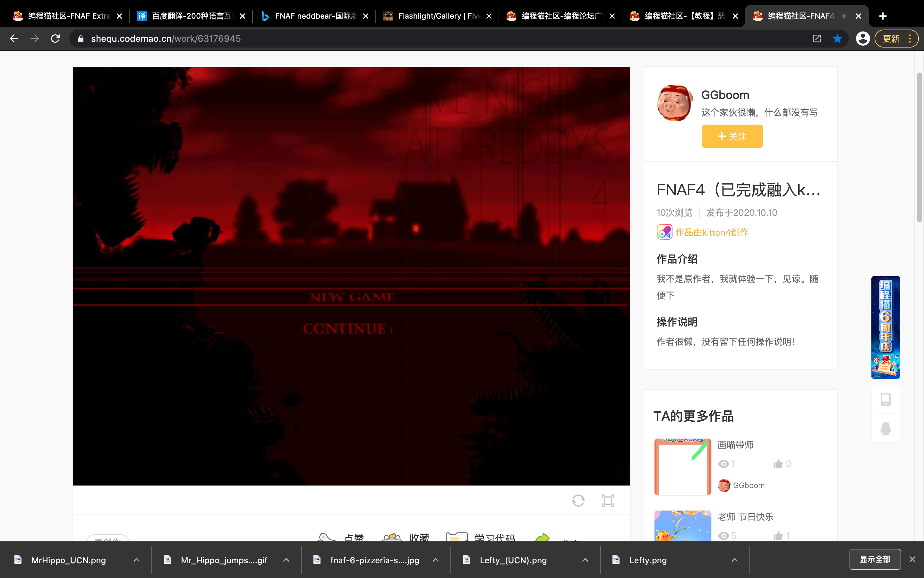The image size is (924, 578).
Task: Open the 老师 节日快乐 work title
Action: click(745, 517)
